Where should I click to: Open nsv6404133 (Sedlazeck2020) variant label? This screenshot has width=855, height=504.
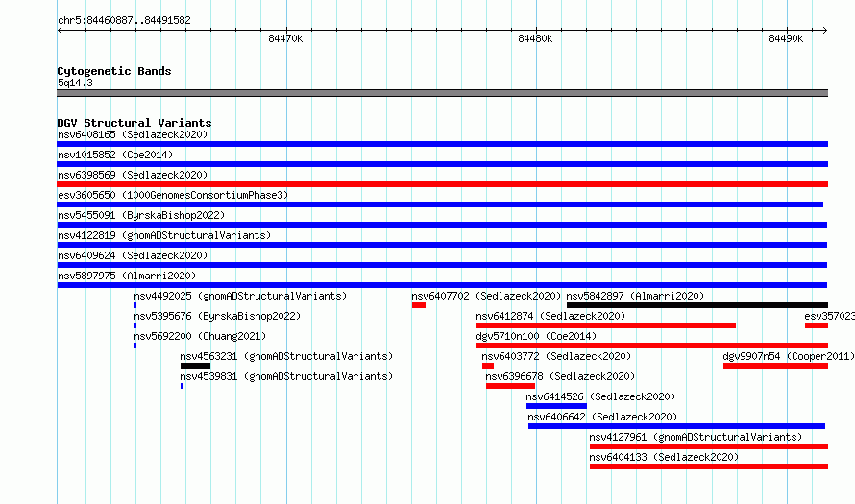pos(664,457)
